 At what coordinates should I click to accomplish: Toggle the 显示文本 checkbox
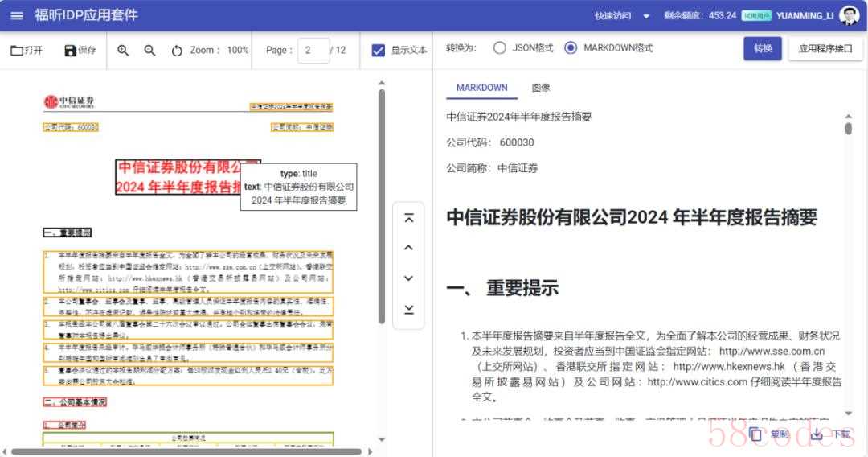point(378,51)
